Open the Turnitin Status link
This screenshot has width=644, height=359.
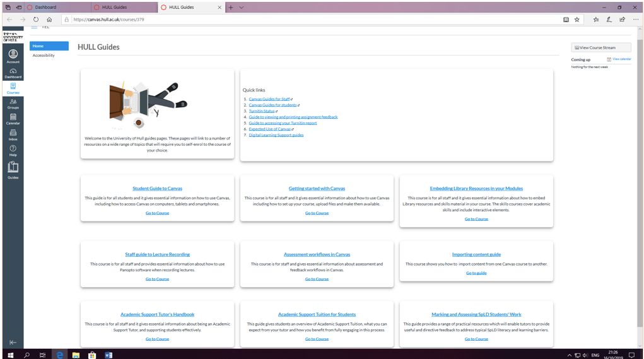(x=262, y=111)
